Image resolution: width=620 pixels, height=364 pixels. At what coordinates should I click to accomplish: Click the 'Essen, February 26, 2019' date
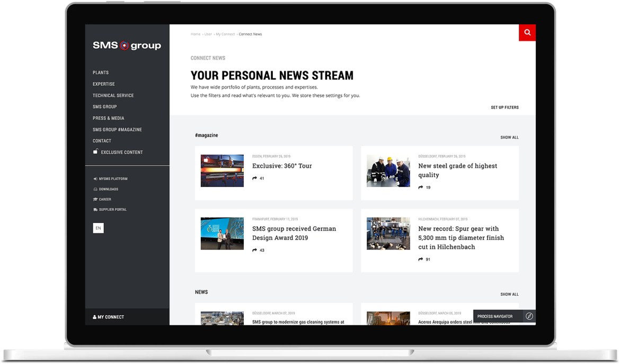click(271, 156)
